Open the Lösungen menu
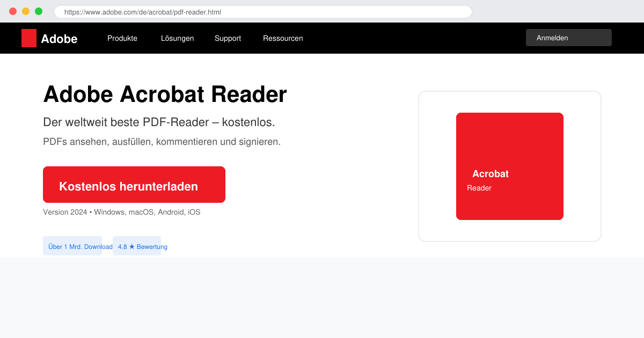Viewport: 644px width, 338px height. pyautogui.click(x=178, y=38)
